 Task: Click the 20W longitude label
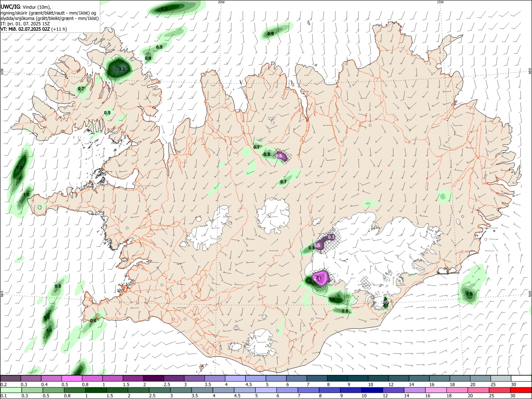tap(221, 2)
